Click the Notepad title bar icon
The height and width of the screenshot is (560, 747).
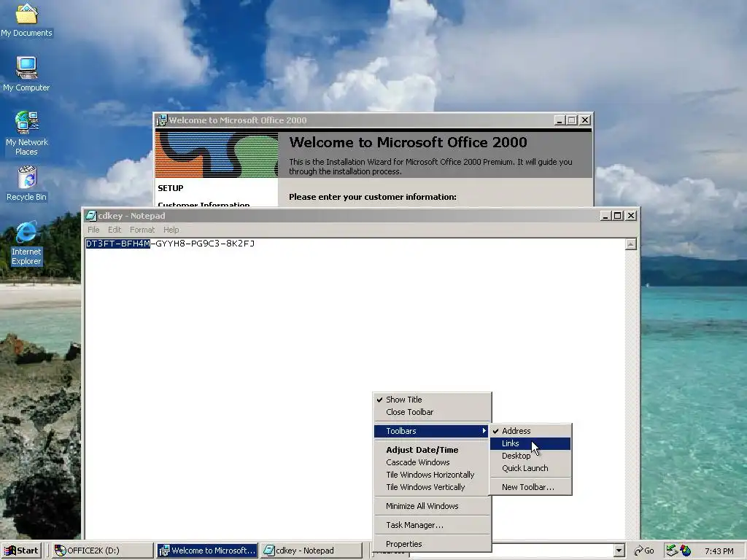91,216
